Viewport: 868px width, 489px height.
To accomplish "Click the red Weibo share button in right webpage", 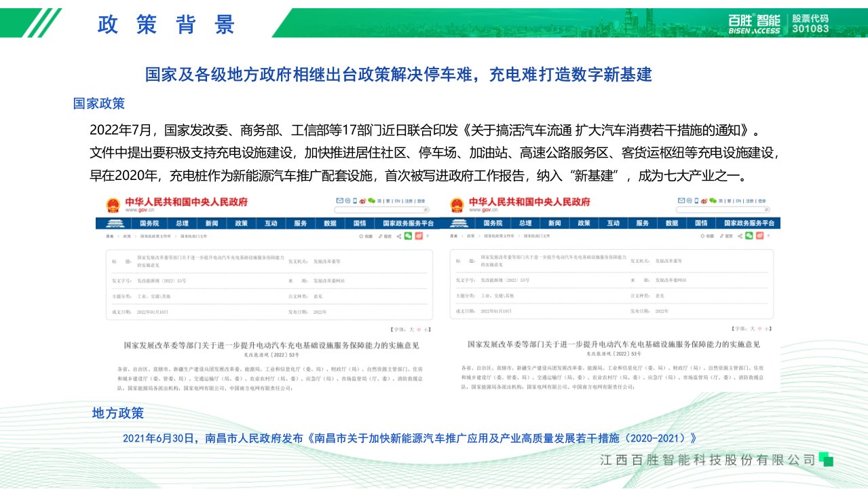I will (x=761, y=236).
